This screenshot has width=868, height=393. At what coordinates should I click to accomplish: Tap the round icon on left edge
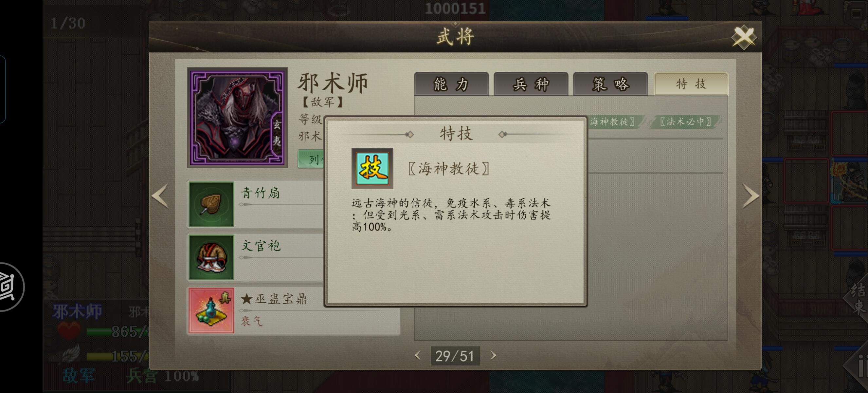9,287
